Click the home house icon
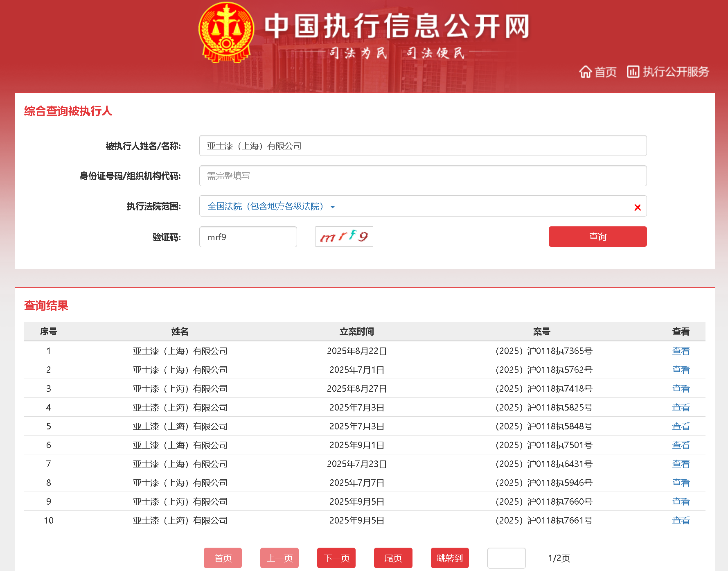The width and height of the screenshot is (728, 571). (x=585, y=72)
